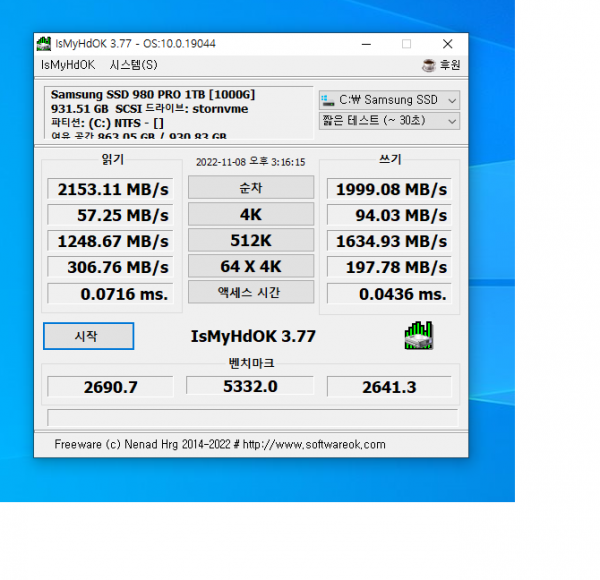The image size is (600, 580).
Task: Click write value 94.03 MB/s
Action: 389,215
